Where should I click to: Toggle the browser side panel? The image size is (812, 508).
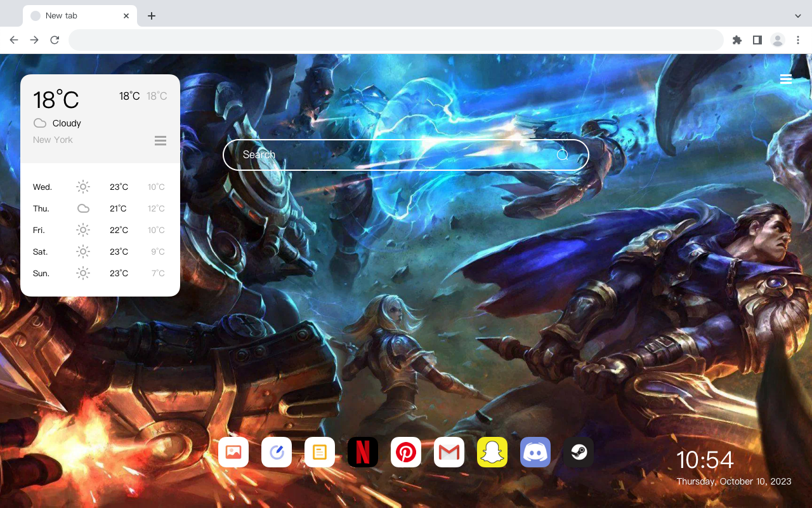[757, 40]
